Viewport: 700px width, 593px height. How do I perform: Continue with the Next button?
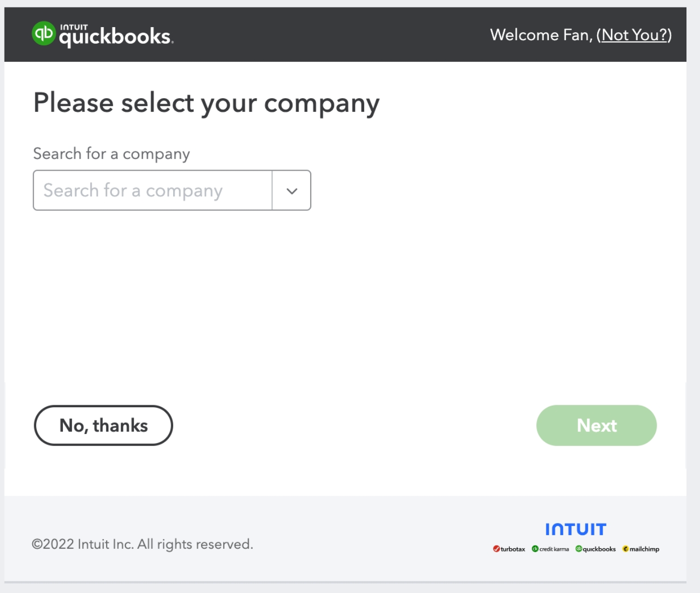[596, 425]
